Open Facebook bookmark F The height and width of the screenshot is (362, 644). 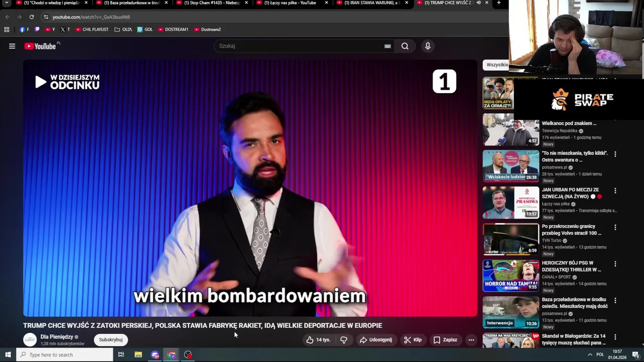click(24, 30)
